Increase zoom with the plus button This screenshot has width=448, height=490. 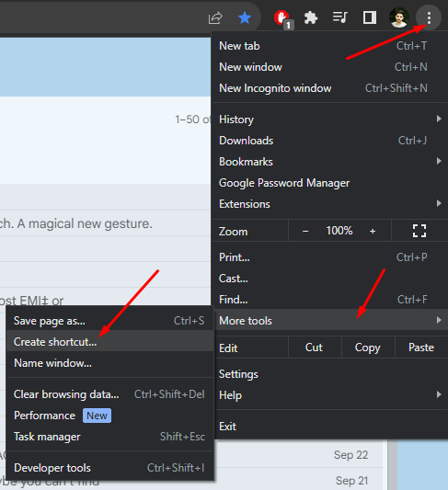(x=373, y=232)
